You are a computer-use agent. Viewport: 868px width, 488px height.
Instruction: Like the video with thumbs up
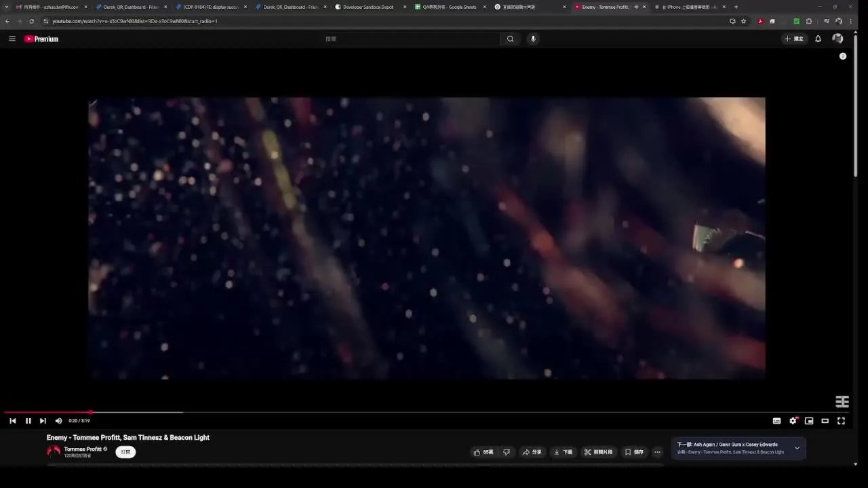point(484,452)
